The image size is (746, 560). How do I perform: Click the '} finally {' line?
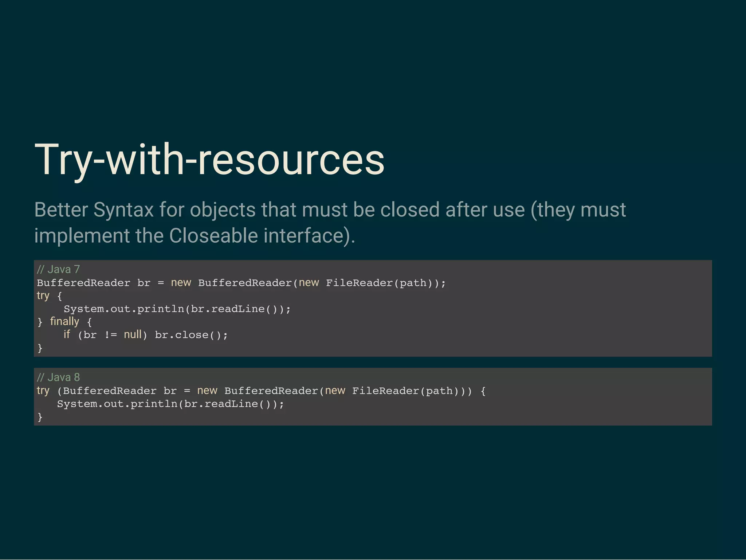click(65, 322)
